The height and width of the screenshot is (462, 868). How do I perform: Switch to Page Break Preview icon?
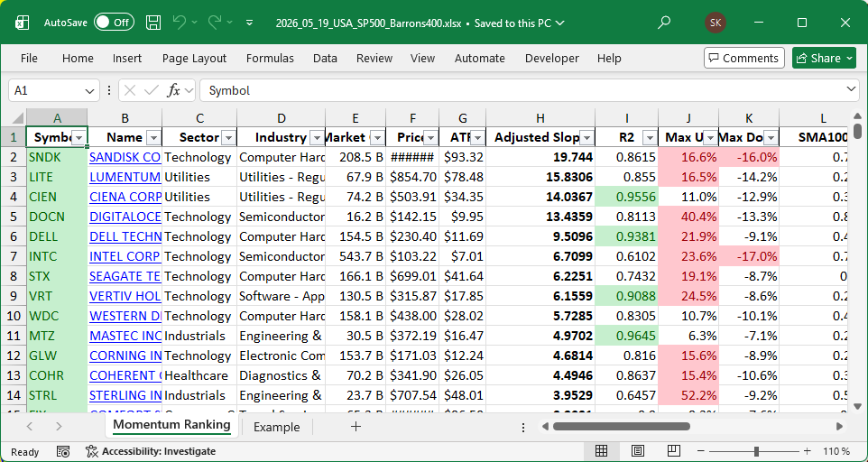tap(674, 451)
